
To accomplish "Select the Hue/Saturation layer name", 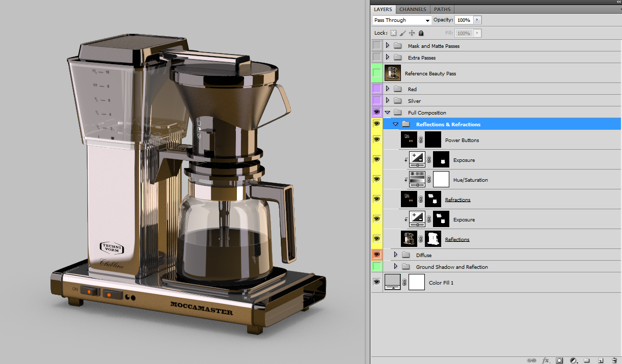I will click(x=470, y=180).
